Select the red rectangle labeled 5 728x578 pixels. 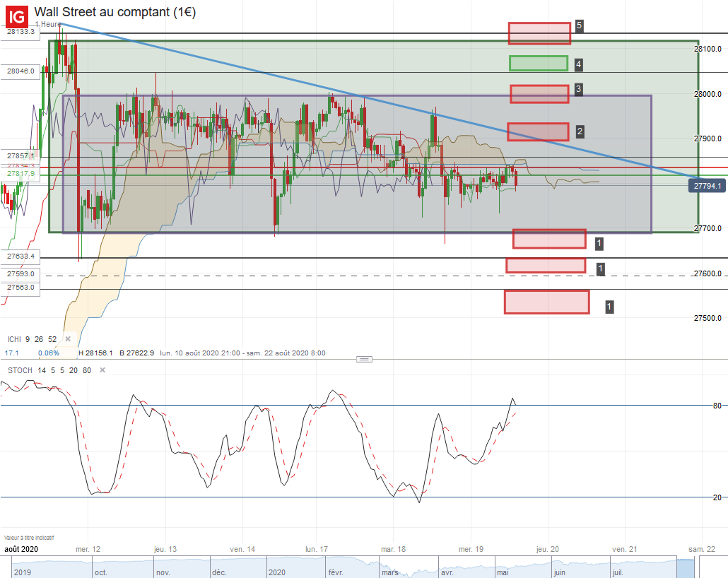[x=539, y=33]
